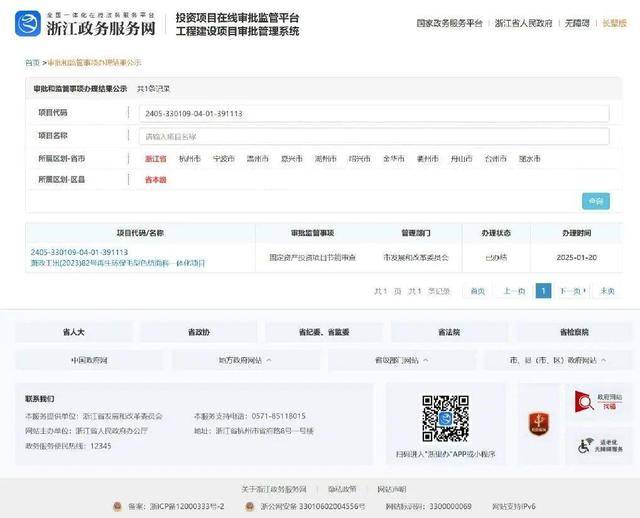Choose 浙江省 as the region
The height and width of the screenshot is (518, 640).
click(x=155, y=159)
